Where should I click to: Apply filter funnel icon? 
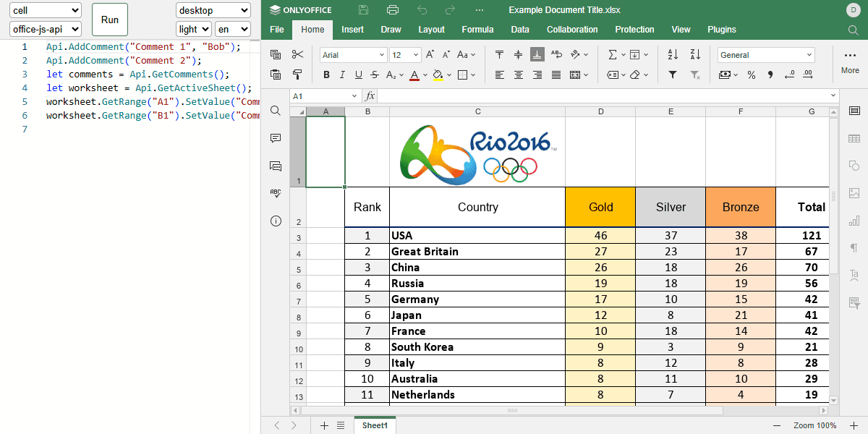coord(673,75)
